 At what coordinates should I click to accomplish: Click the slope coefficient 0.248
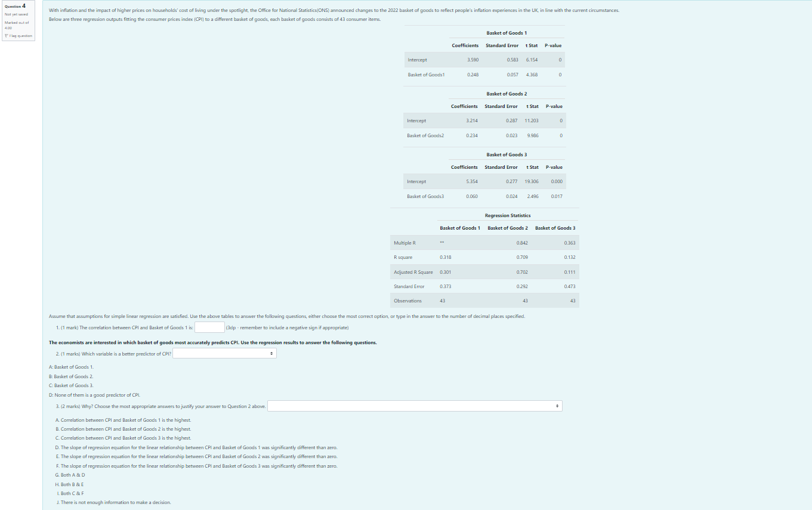[x=473, y=75]
